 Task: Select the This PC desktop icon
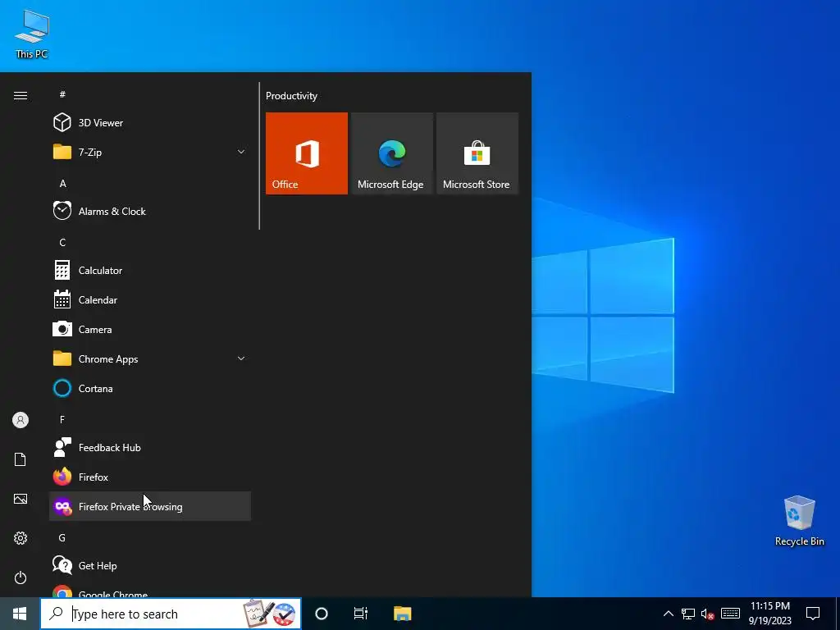[32, 34]
